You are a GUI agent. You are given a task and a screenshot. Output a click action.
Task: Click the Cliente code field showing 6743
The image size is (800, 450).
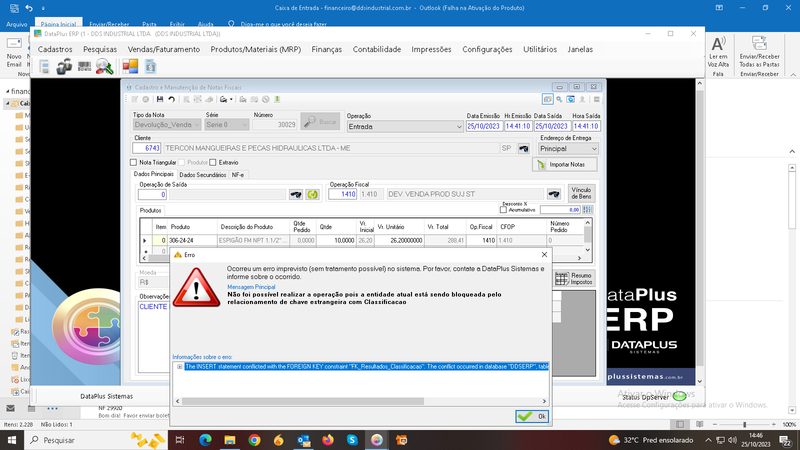(x=146, y=148)
